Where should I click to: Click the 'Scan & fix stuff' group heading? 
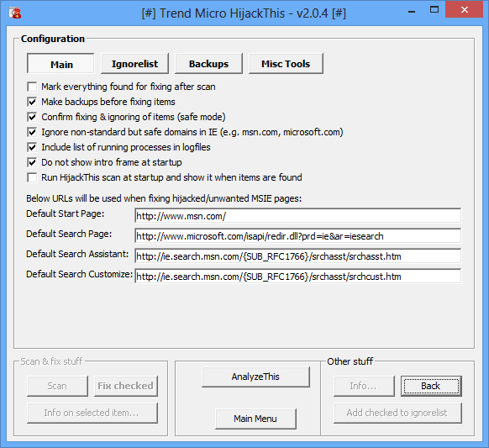[51, 361]
